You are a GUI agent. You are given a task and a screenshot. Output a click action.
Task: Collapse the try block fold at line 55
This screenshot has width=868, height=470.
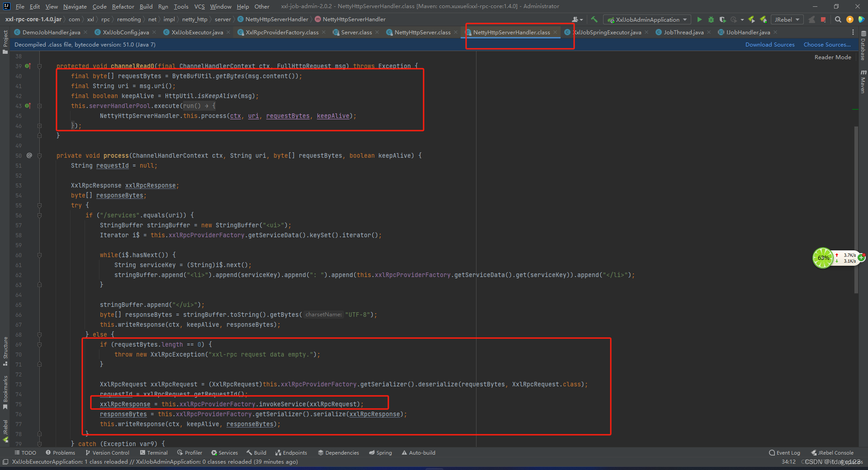coord(39,205)
